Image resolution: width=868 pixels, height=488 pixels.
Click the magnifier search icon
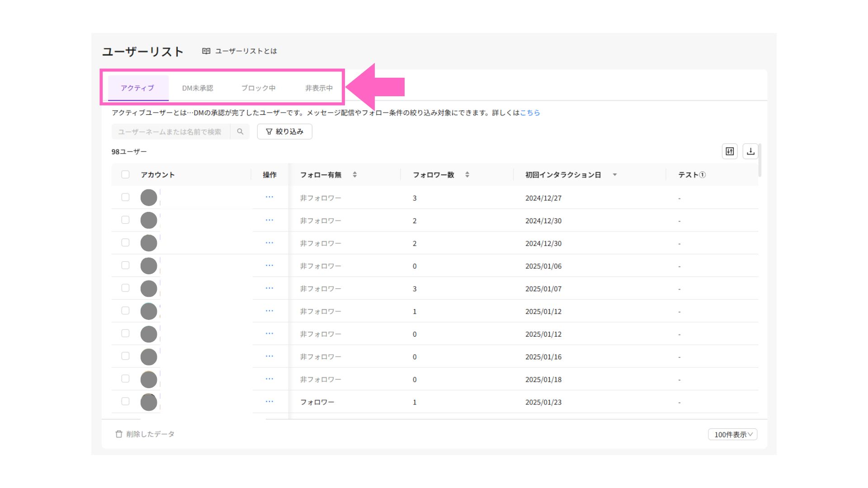[x=240, y=131]
